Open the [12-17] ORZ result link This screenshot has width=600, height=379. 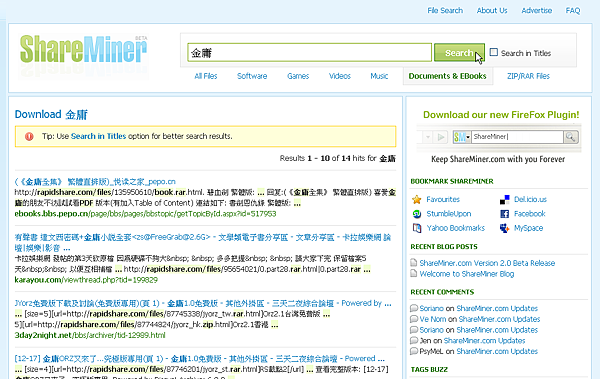point(199,359)
